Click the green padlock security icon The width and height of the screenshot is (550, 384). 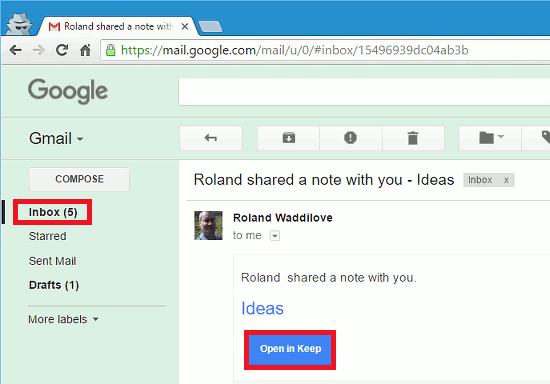pos(110,50)
